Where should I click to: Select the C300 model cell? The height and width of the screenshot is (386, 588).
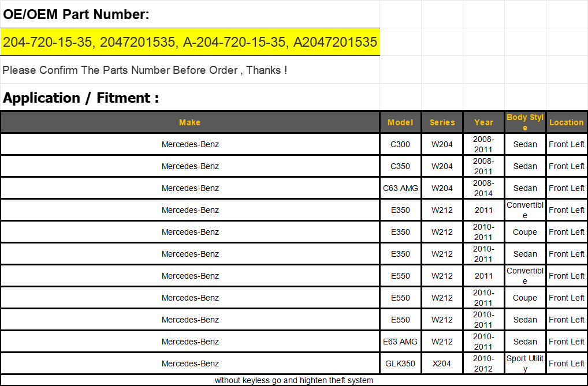click(x=400, y=144)
